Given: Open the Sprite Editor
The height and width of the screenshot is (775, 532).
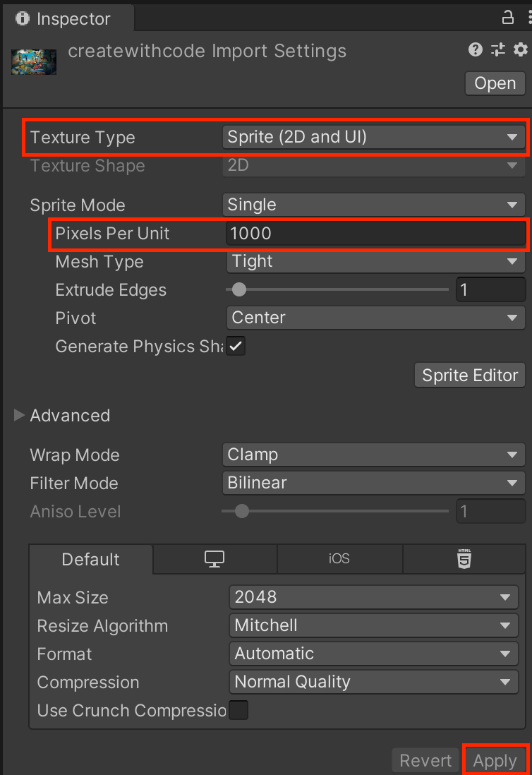Looking at the screenshot, I should coord(470,376).
